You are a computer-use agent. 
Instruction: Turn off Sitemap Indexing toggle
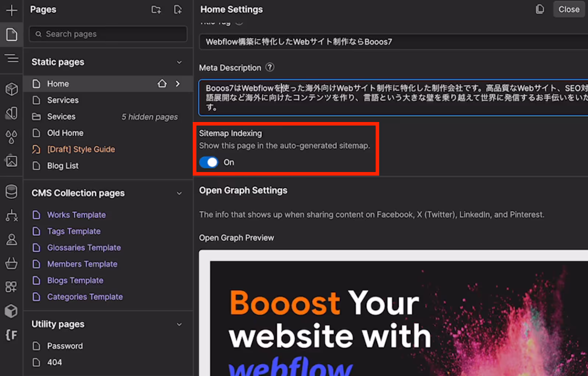[x=208, y=162]
